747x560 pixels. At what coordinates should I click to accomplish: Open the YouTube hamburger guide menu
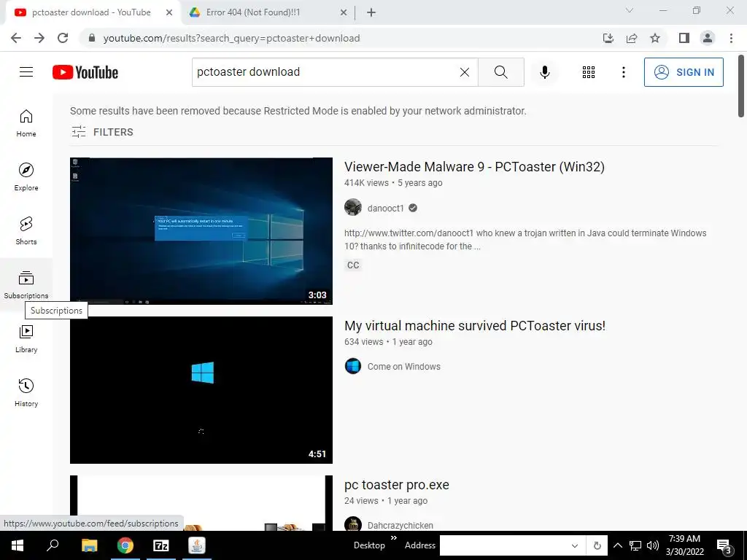(x=26, y=72)
